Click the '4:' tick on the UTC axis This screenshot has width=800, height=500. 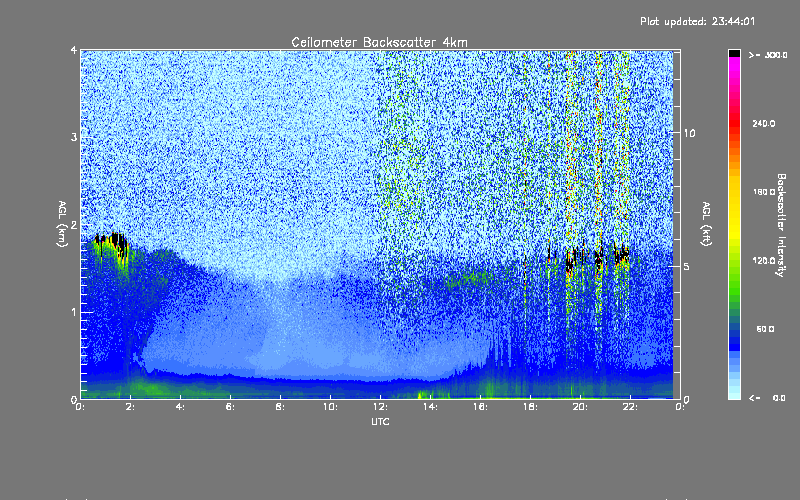point(181,407)
